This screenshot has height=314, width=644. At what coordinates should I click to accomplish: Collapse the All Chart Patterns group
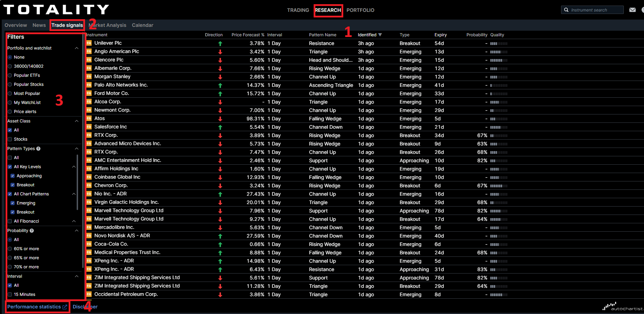[74, 194]
